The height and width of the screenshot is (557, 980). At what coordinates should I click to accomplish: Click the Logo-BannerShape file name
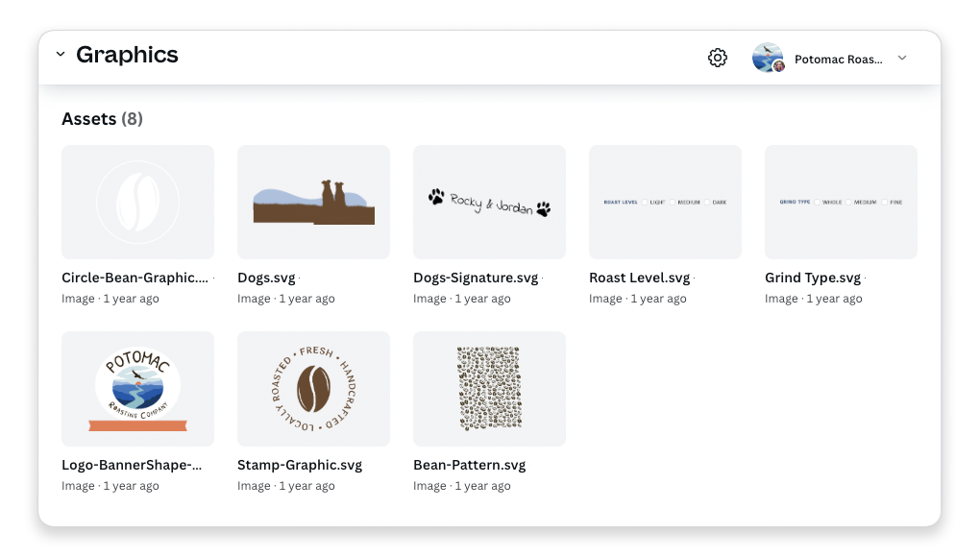coord(132,465)
